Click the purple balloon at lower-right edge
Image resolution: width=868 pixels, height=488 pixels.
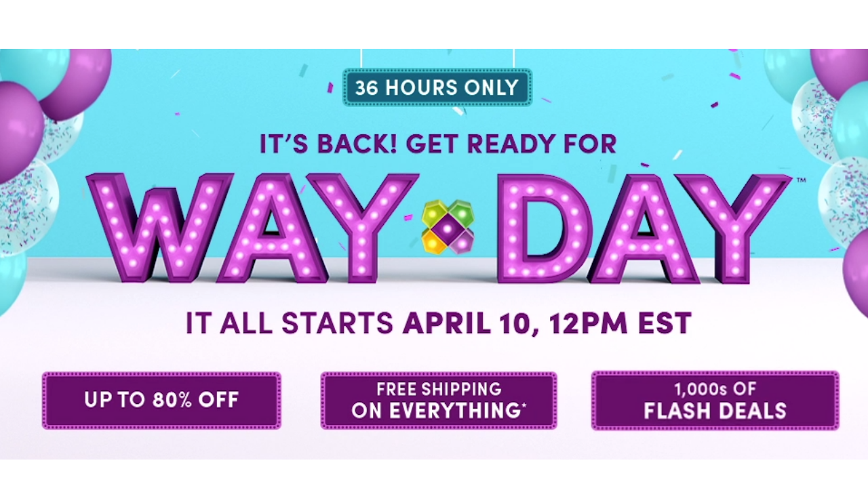(x=856, y=264)
